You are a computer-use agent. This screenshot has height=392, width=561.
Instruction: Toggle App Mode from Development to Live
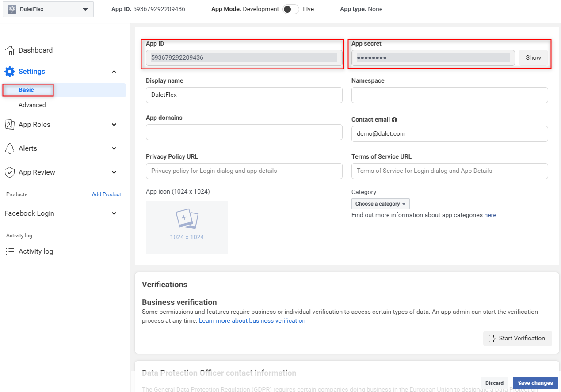(x=291, y=9)
